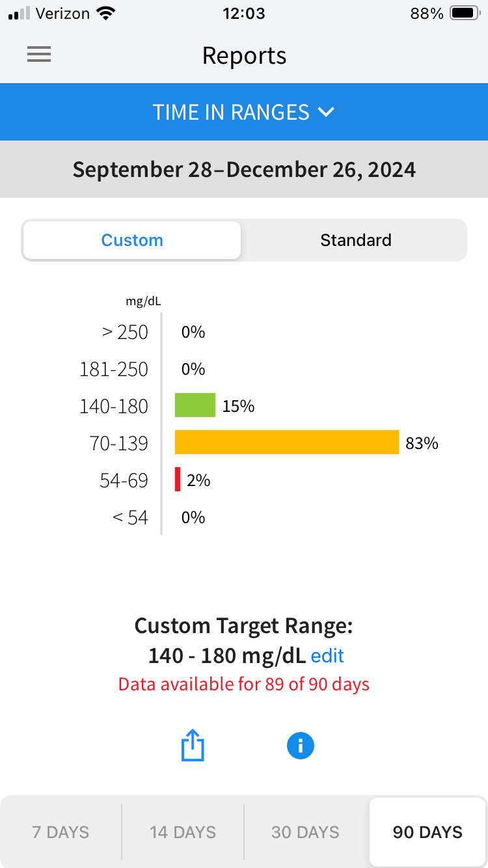The height and width of the screenshot is (868, 488).
Task: Edit the custom target range
Action: click(327, 656)
